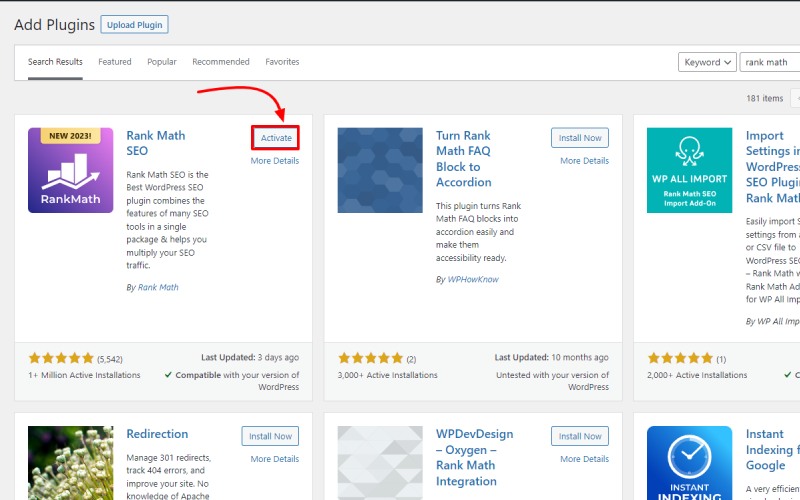Click the WP All Import add-on star rating
This screenshot has width=800, height=500.
point(680,358)
